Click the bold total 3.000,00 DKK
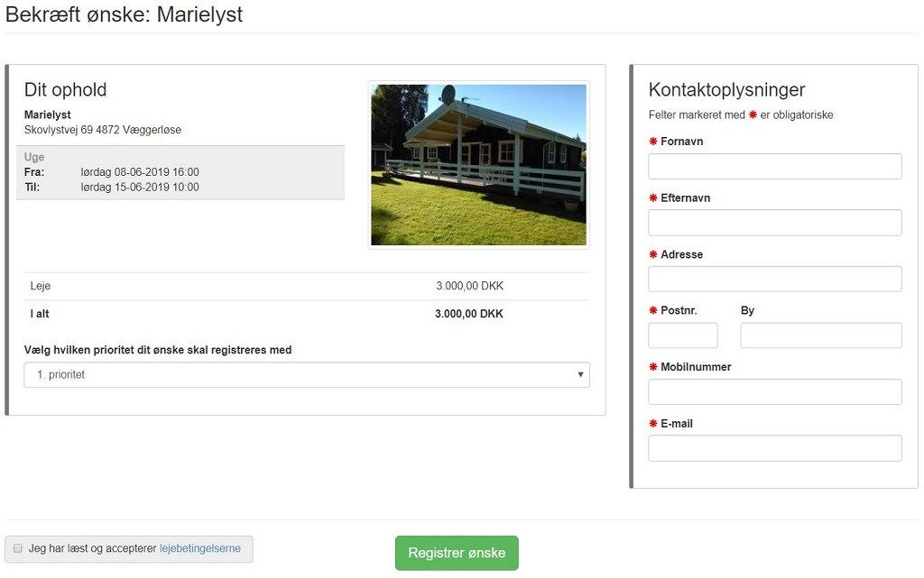Viewport: 924px width, 578px height. (469, 314)
